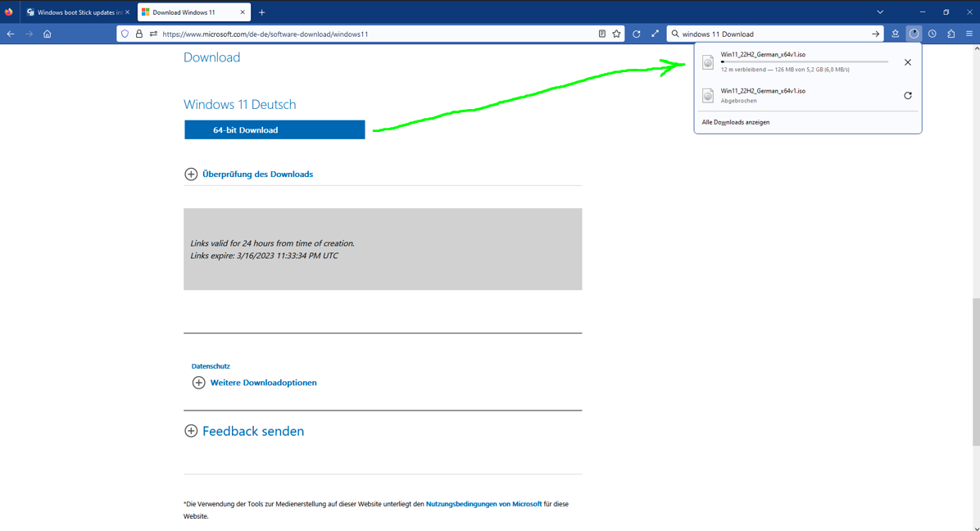Screen dimensions: 980x531
Task: Cancel the active Win11 ISO download
Action: point(908,62)
